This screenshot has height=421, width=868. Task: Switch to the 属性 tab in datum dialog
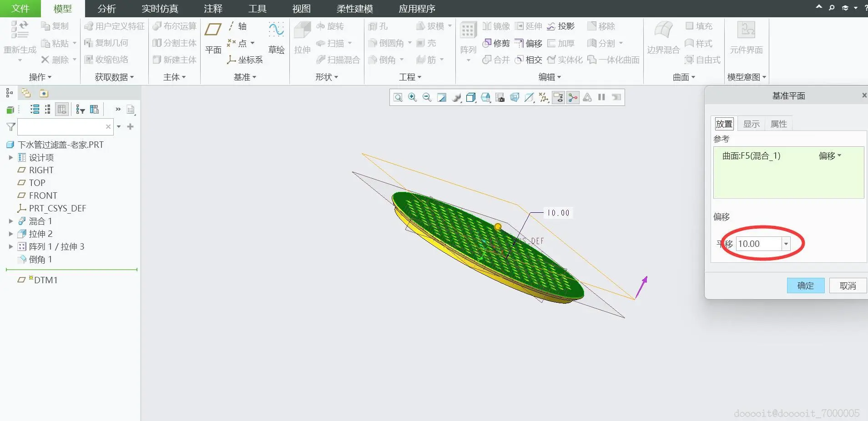click(779, 124)
